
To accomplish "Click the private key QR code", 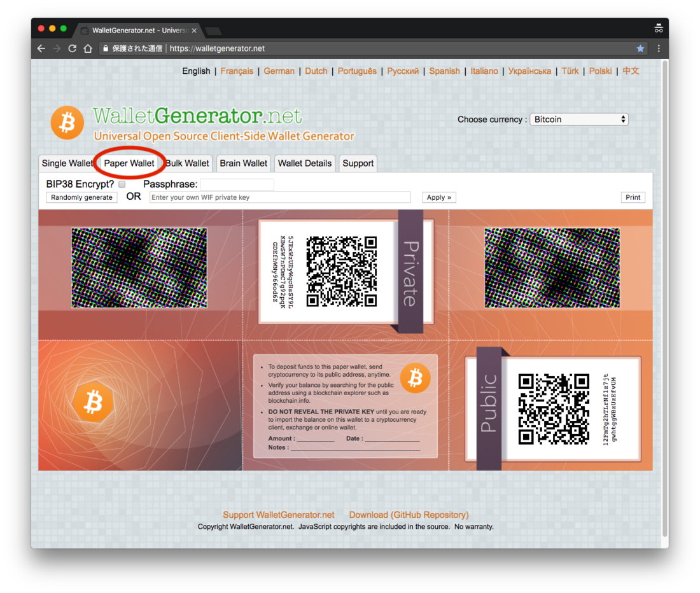I will pyautogui.click(x=341, y=271).
